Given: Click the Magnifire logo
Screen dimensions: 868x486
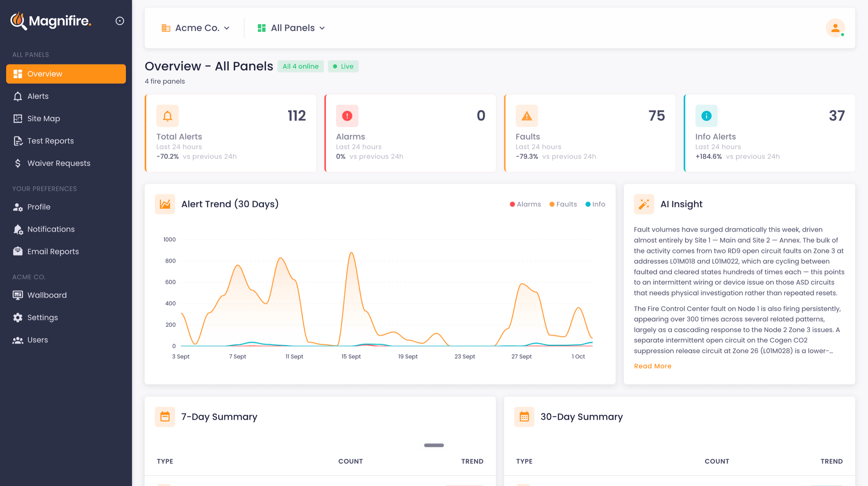Looking at the screenshot, I should coord(51,21).
